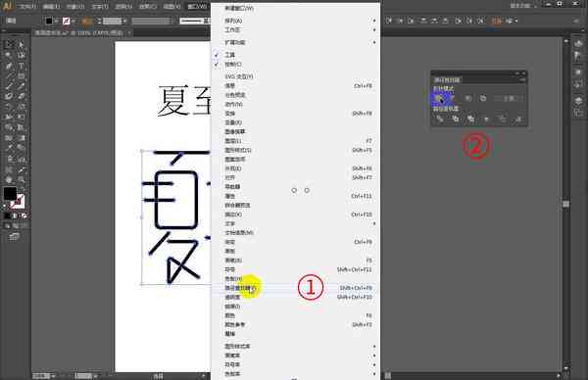Select the Line Segment tool
Viewport: 588px width, 380px height.
click(x=9, y=76)
